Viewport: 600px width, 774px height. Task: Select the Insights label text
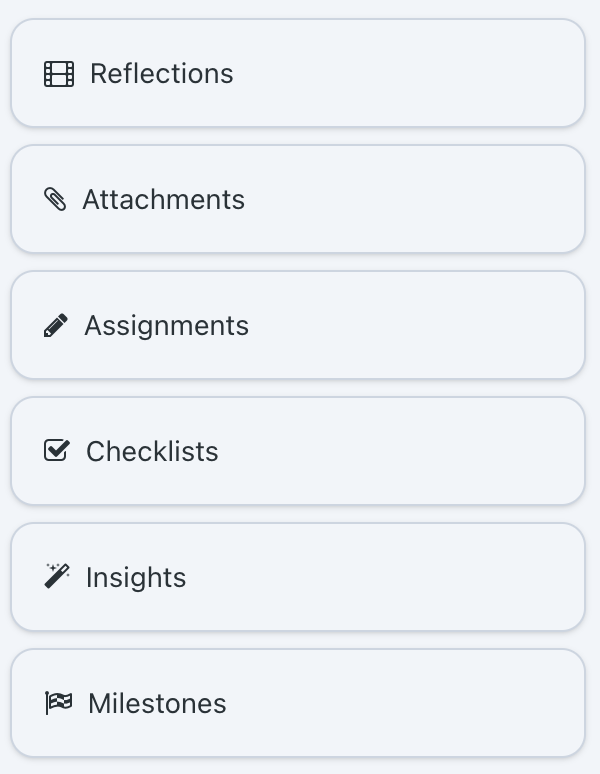136,578
